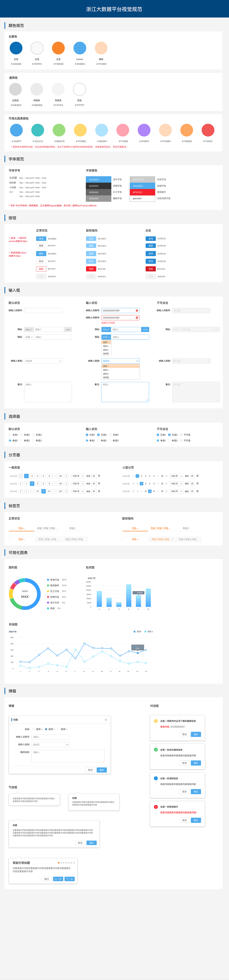Click outlined 危险 button in 正常状态 column
The width and height of the screenshot is (229, 980).
click(41, 269)
